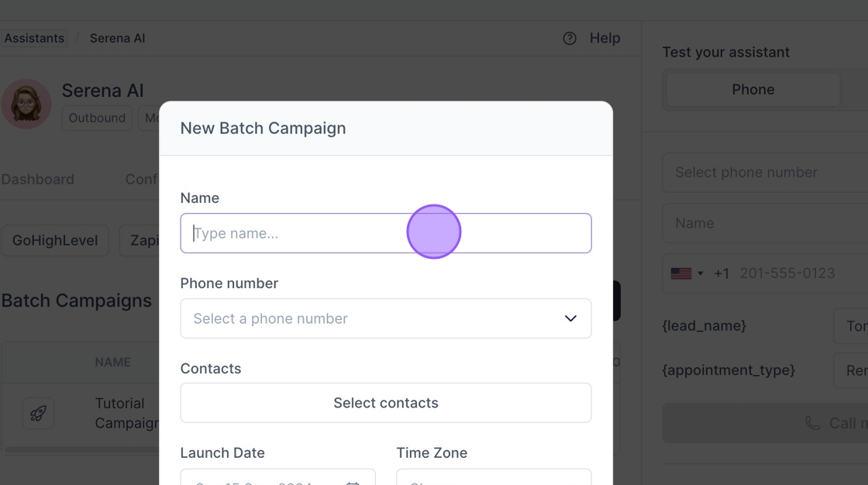Open the Tutorial Campaign rocket icon
Image resolution: width=868 pixels, height=485 pixels.
tap(38, 413)
